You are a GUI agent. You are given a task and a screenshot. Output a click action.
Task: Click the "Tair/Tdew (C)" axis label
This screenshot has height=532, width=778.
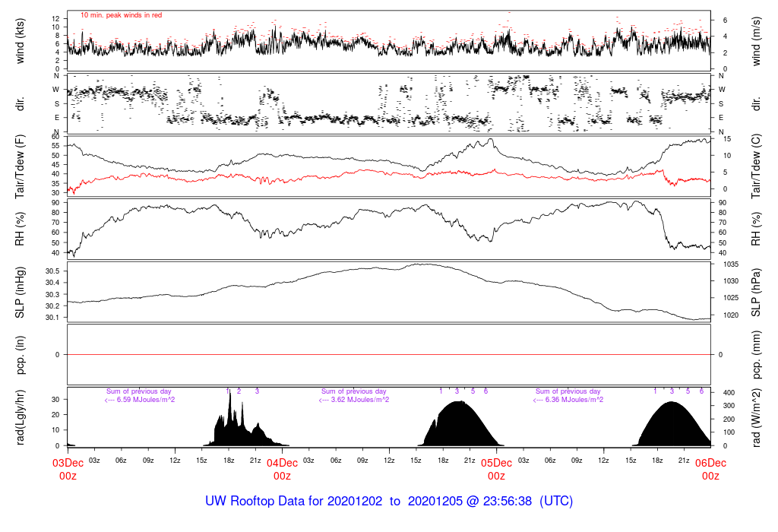756,167
